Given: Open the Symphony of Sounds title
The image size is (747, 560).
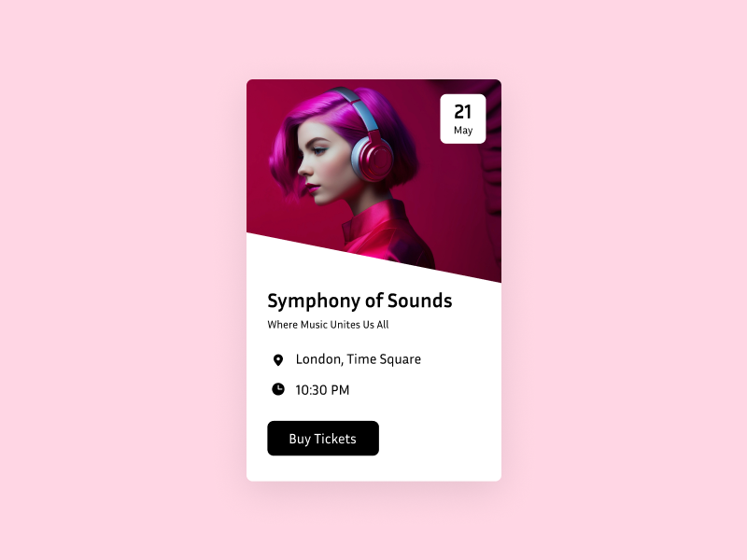Looking at the screenshot, I should point(359,301).
